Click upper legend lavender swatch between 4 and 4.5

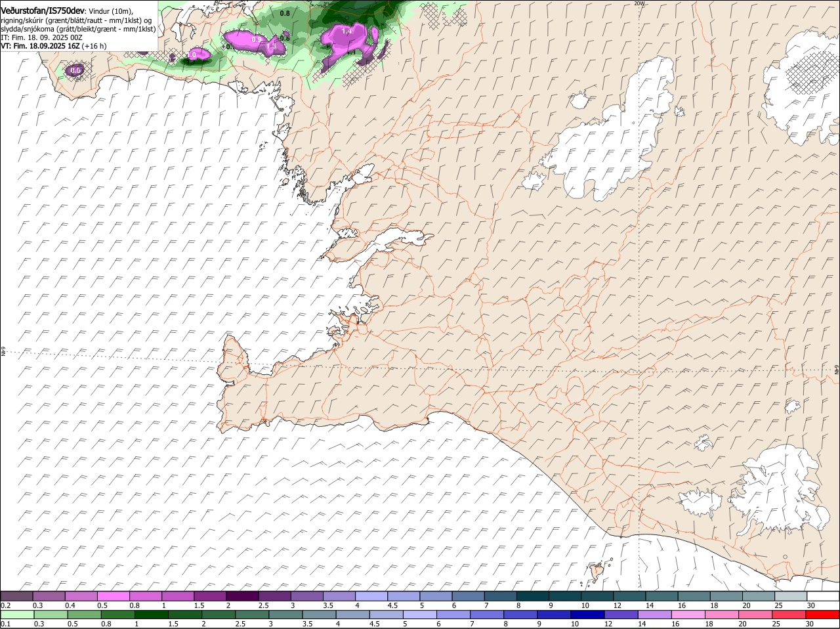(x=371, y=596)
